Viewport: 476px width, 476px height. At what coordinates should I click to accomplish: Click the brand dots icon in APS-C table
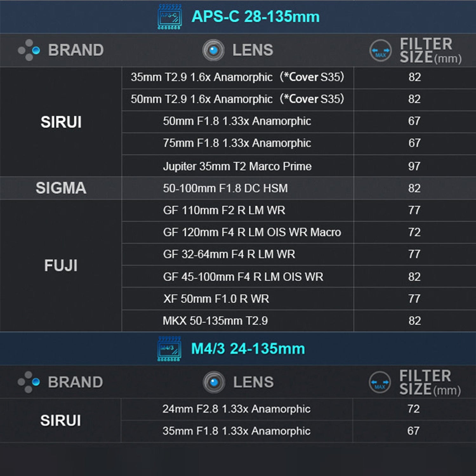click(x=29, y=50)
